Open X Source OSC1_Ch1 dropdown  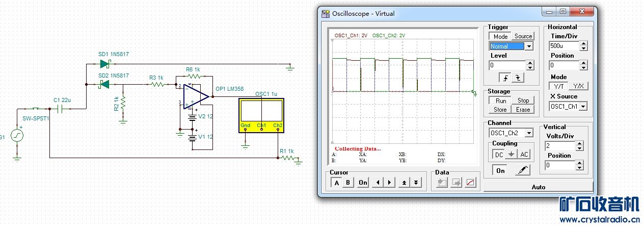[x=583, y=106]
